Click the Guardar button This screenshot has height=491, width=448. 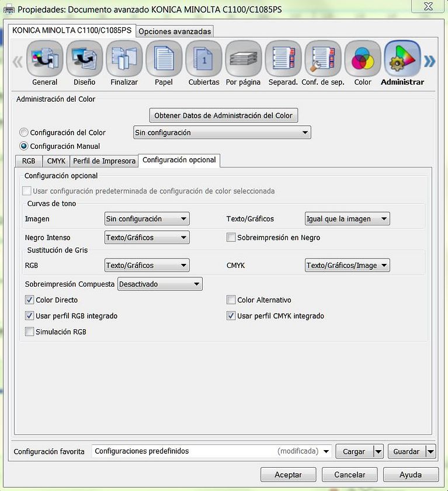407,451
